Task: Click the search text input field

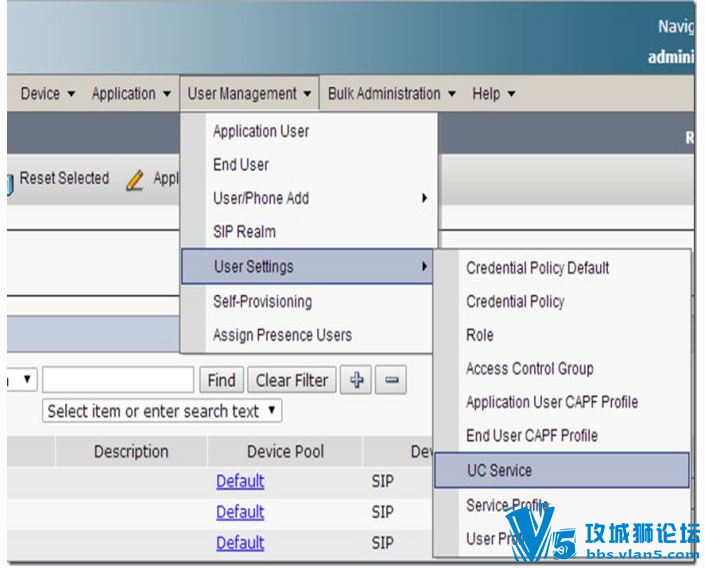Action: 118,380
